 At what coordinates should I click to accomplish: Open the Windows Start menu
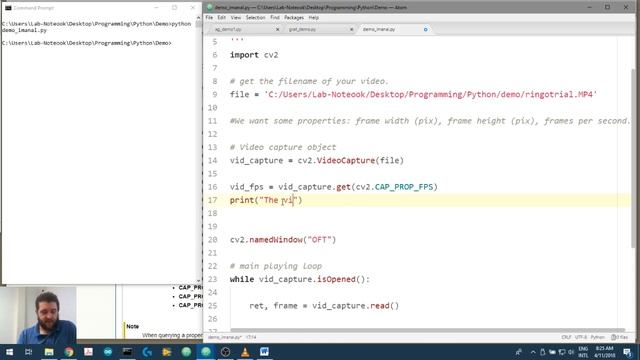tap(9, 352)
